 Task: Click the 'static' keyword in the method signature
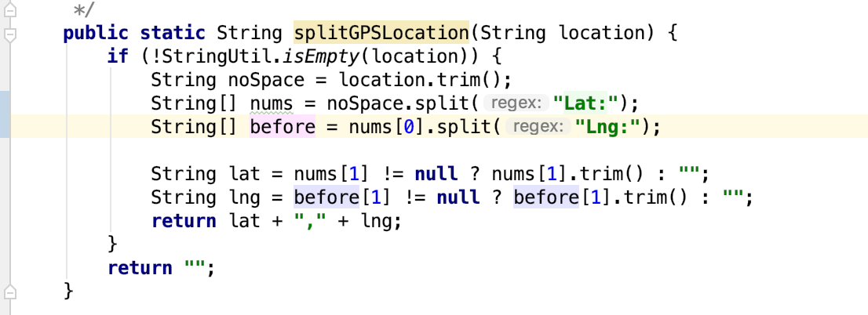click(172, 33)
